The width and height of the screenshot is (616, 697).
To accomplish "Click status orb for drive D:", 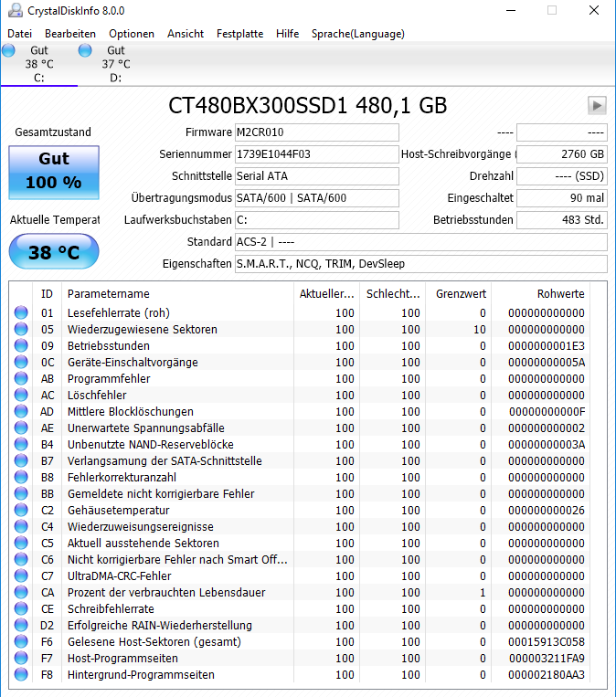I will pyautogui.click(x=85, y=50).
